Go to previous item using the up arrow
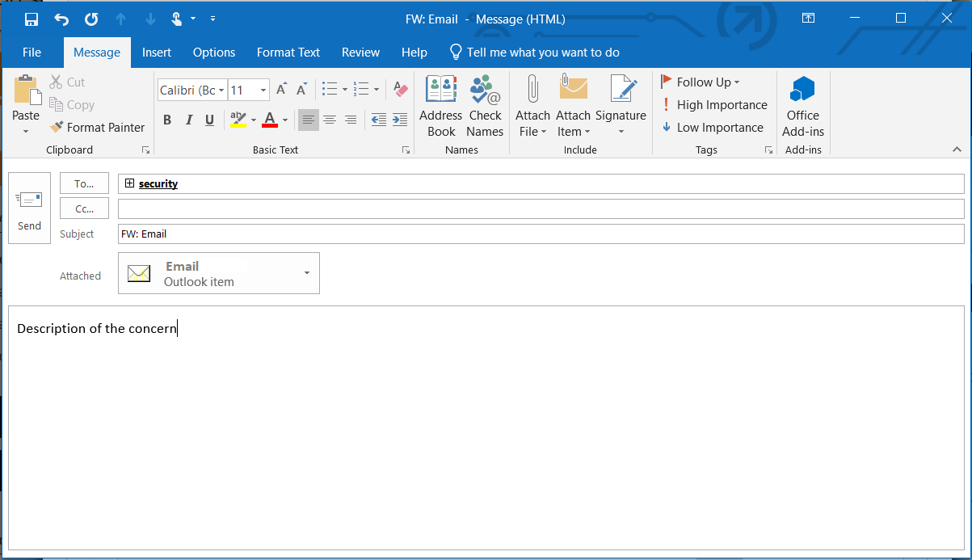The image size is (972, 560). click(121, 19)
